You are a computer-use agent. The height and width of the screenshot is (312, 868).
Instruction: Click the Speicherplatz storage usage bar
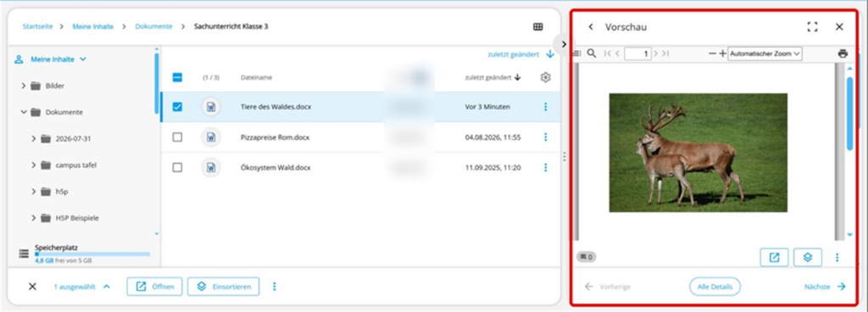click(92, 253)
